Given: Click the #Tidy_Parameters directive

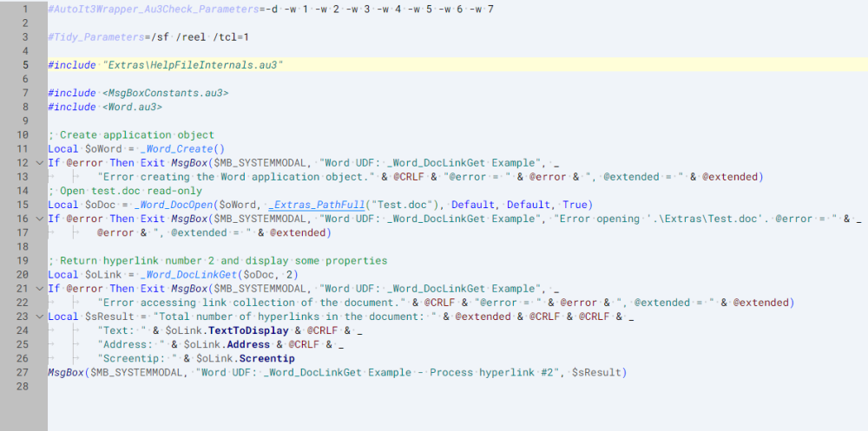Looking at the screenshot, I should pos(95,37).
